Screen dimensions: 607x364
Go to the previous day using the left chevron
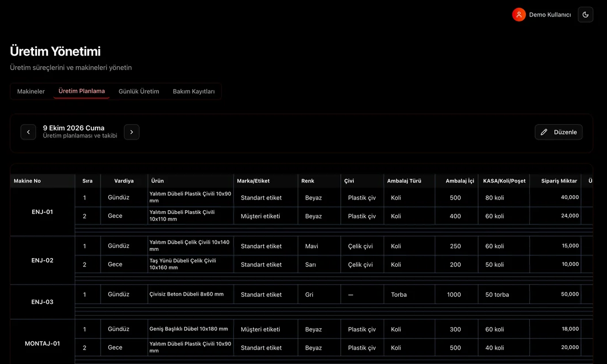click(x=28, y=132)
